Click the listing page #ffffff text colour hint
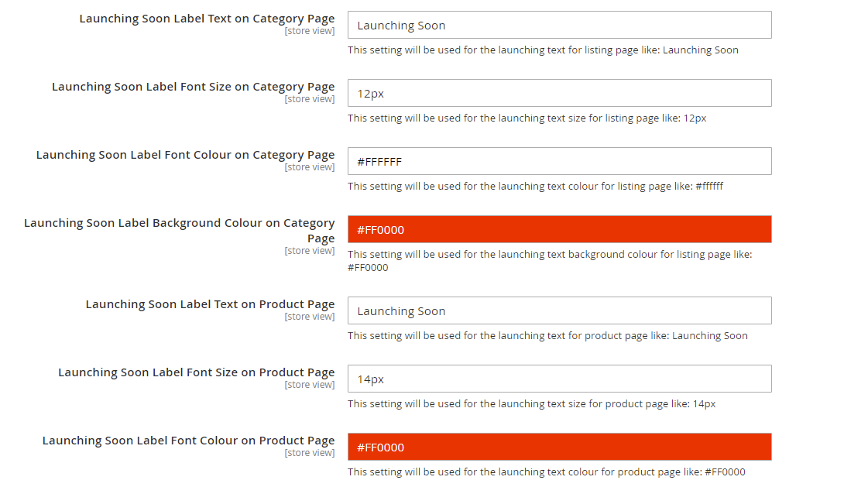This screenshot has width=868, height=487. [535, 187]
